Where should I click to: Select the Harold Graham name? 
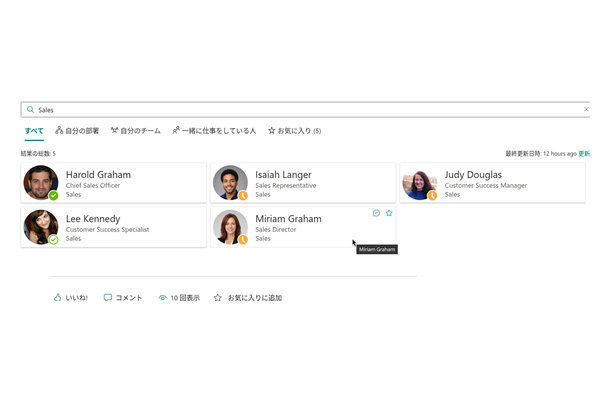(98, 175)
